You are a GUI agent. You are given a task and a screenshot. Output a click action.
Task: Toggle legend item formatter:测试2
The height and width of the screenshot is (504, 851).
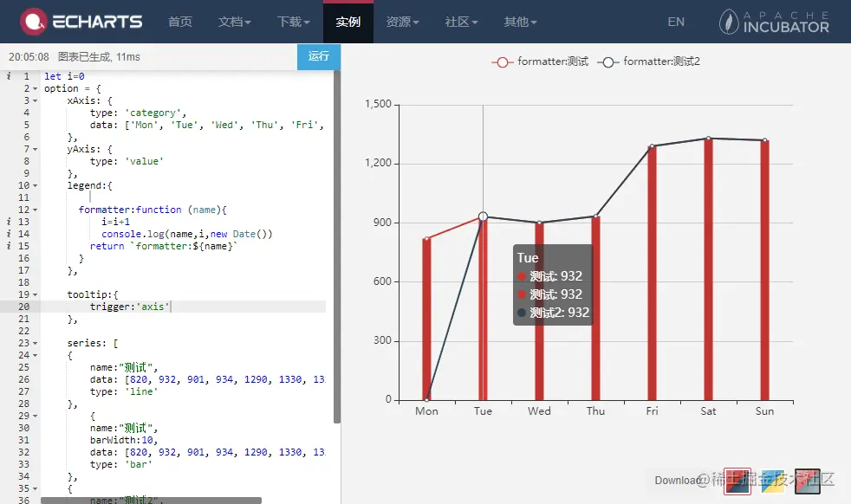(x=648, y=61)
